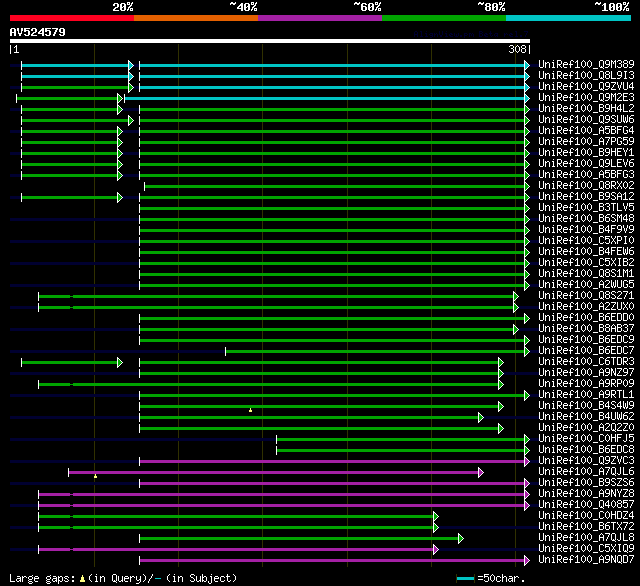Open hit UniRef100_Q8L9I3
The height and width of the screenshot is (586, 640).
(x=586, y=75)
